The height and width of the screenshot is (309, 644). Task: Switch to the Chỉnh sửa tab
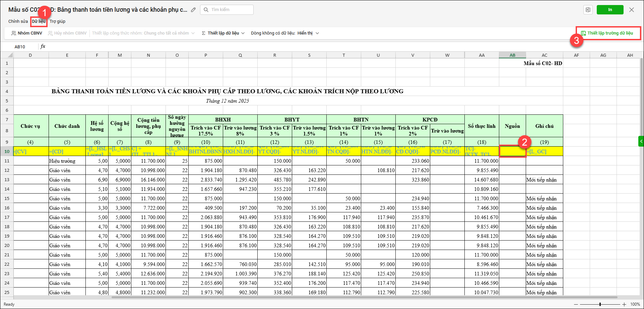[18, 21]
